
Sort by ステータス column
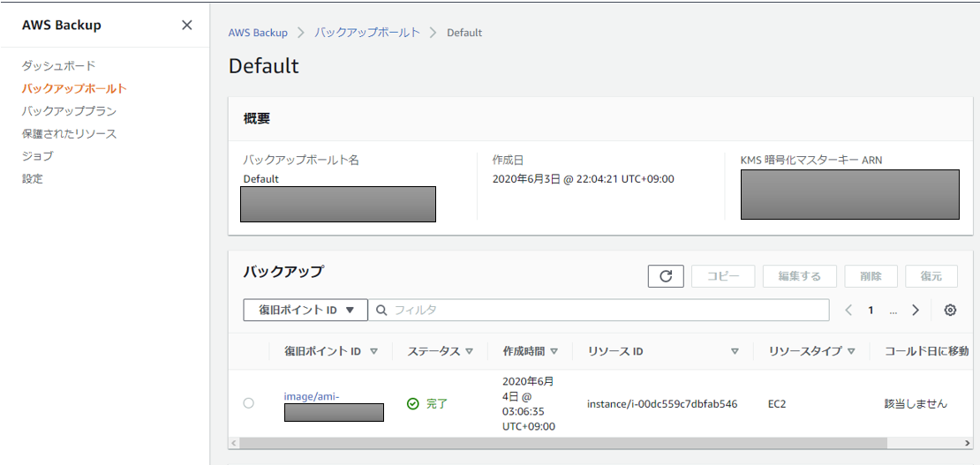[470, 351]
